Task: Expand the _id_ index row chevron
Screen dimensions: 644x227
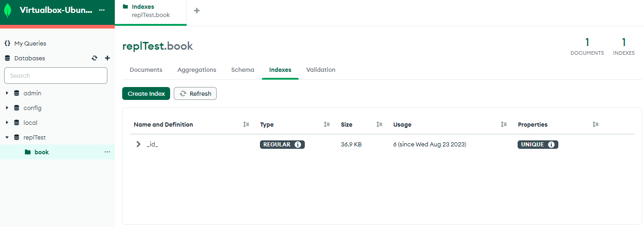Action: click(x=138, y=144)
